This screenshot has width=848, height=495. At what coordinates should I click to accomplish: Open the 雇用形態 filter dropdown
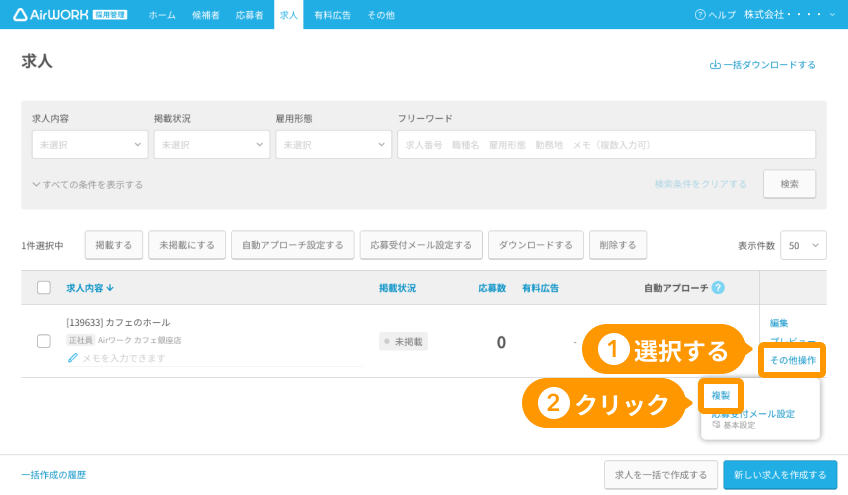coord(333,144)
